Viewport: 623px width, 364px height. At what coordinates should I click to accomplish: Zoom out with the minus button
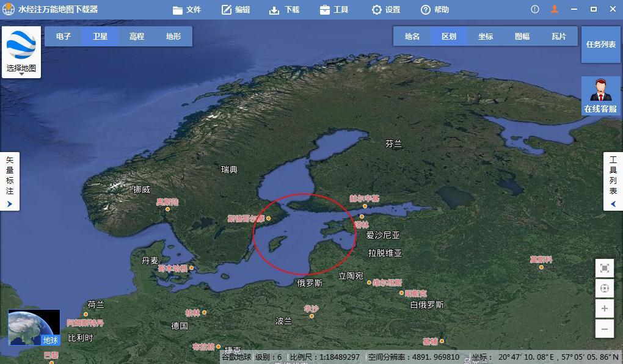point(604,329)
